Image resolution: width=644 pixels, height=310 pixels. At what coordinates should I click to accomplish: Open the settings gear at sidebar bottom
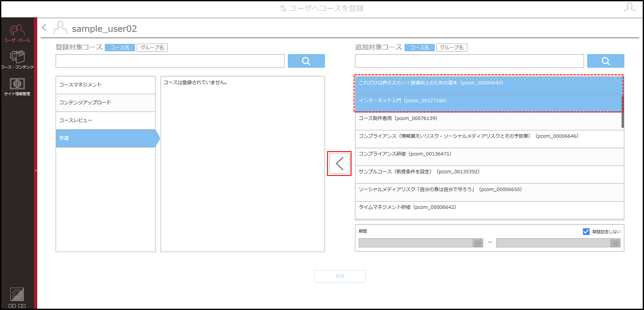(17, 294)
